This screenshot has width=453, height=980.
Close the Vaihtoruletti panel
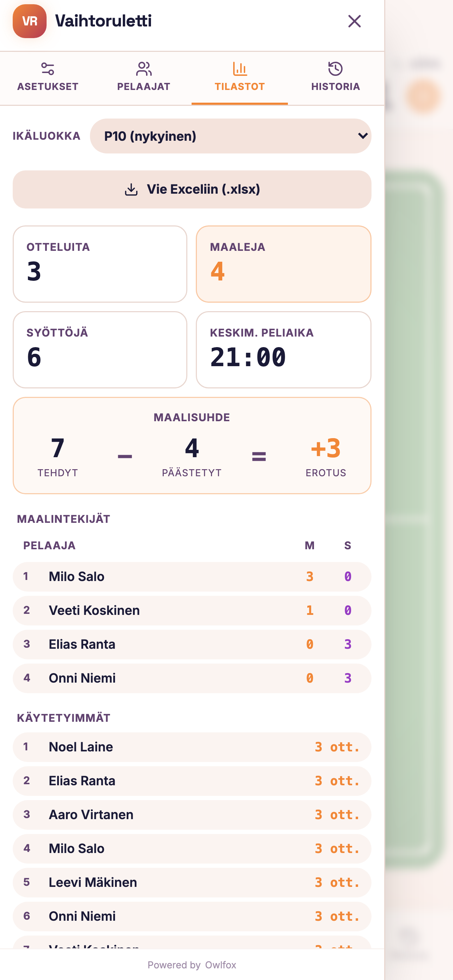pyautogui.click(x=354, y=21)
